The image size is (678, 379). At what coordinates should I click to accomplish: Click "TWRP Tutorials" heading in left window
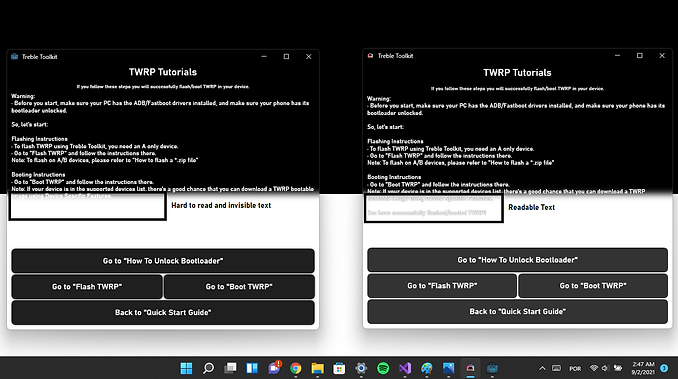click(163, 72)
